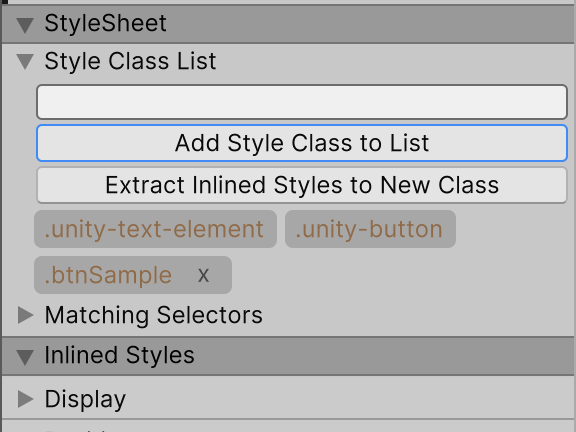The height and width of the screenshot is (432, 576).
Task: Select the .unity-button class pill
Action: tap(370, 229)
